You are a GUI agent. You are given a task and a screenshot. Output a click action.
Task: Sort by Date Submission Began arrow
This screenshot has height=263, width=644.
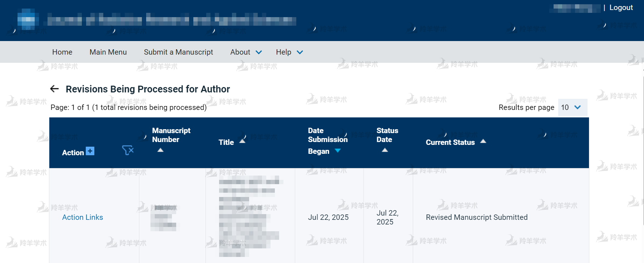point(338,151)
